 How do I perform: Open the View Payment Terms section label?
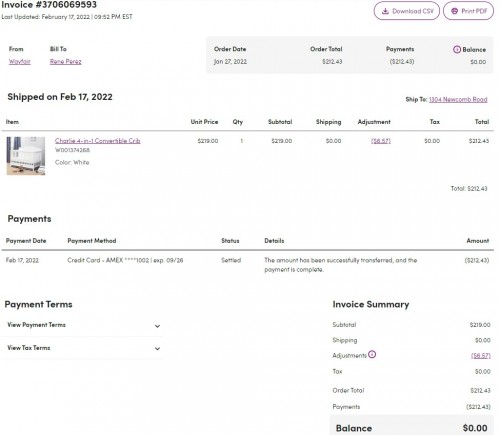[36, 325]
